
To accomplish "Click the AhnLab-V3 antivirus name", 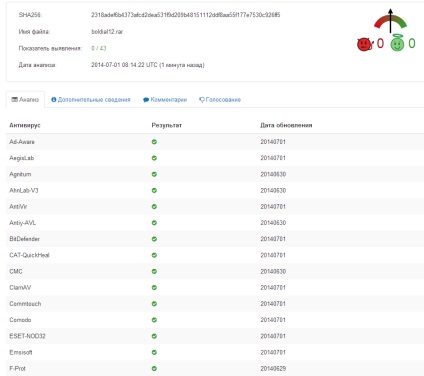I will [24, 190].
